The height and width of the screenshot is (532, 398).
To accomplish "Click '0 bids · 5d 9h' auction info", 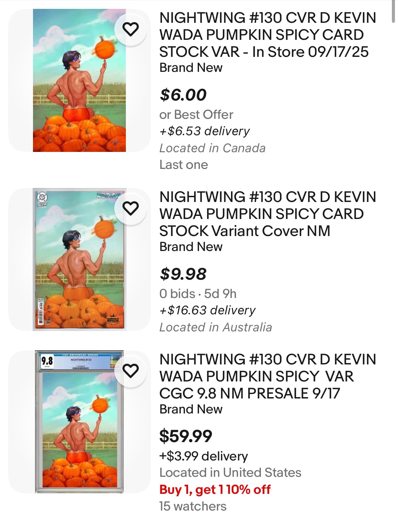I will (x=198, y=294).
